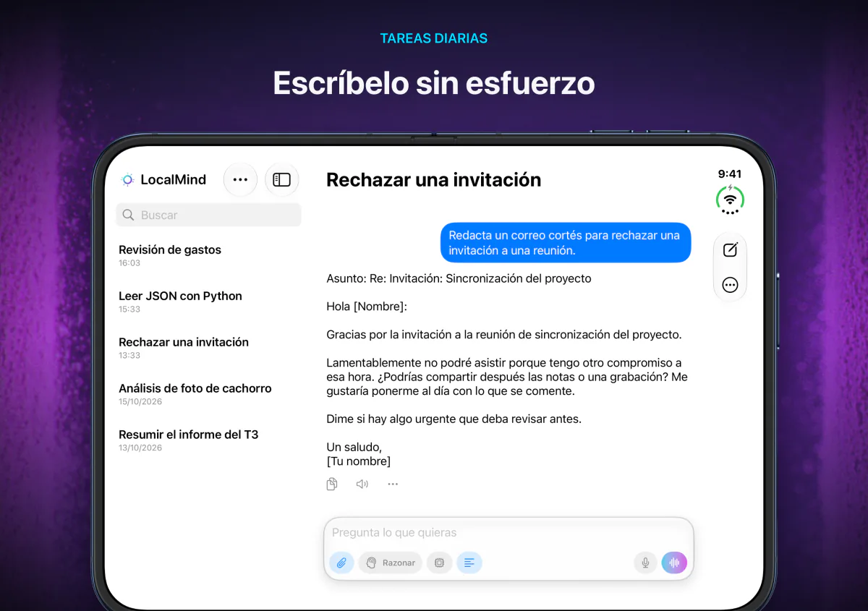
Task: Toggle the text-lines format button
Action: [x=469, y=563]
